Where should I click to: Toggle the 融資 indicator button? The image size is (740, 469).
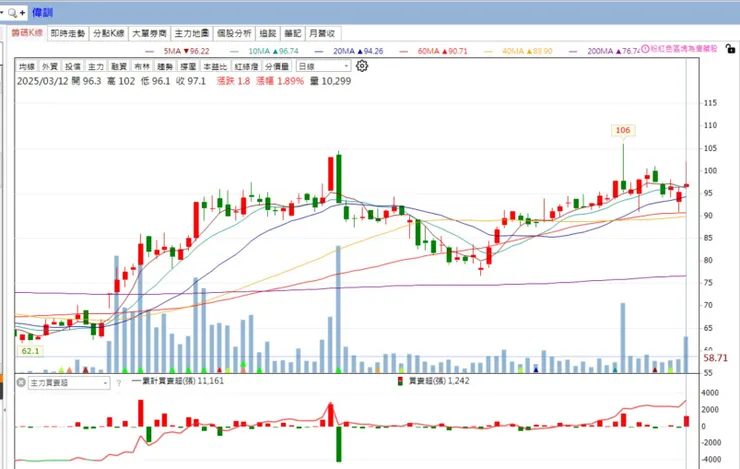[119, 67]
